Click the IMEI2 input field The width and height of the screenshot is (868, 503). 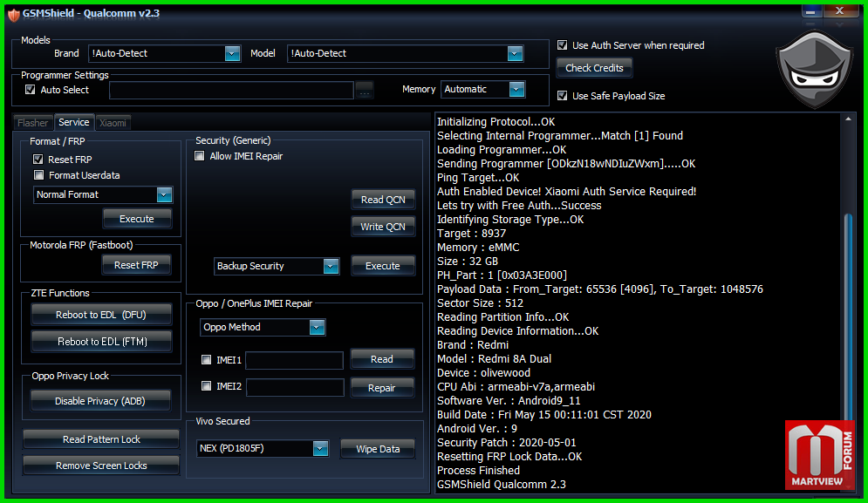click(295, 387)
